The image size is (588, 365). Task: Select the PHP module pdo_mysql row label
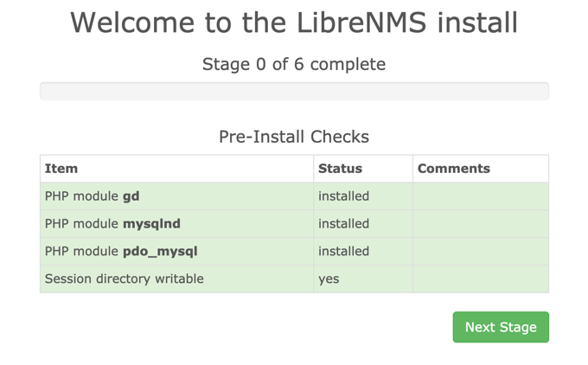[121, 252]
